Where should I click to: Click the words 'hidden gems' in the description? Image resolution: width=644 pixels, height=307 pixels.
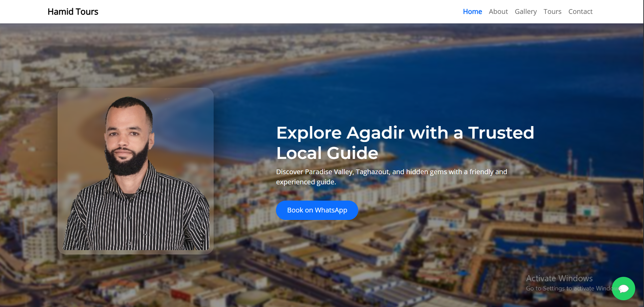(x=426, y=172)
